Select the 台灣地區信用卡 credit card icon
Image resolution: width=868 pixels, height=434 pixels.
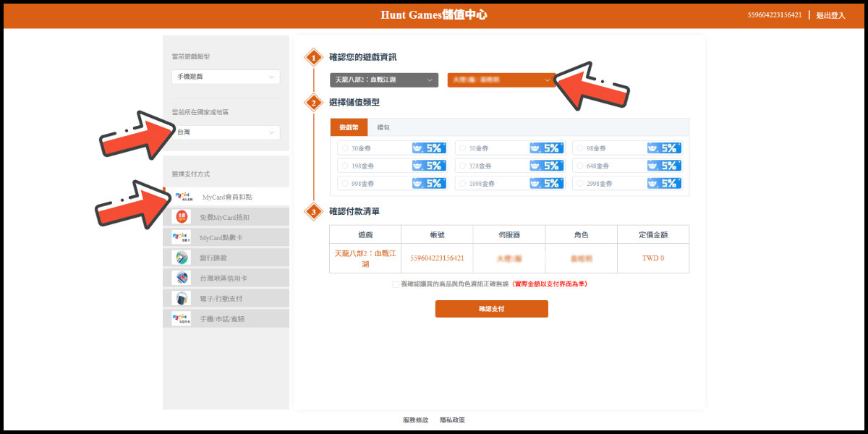(x=181, y=278)
